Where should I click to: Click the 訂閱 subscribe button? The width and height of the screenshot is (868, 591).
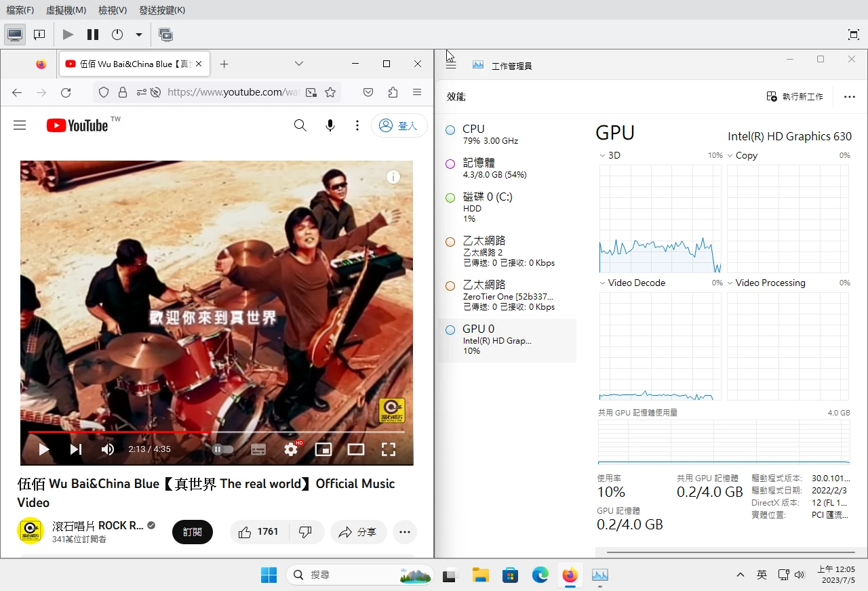pyautogui.click(x=192, y=532)
